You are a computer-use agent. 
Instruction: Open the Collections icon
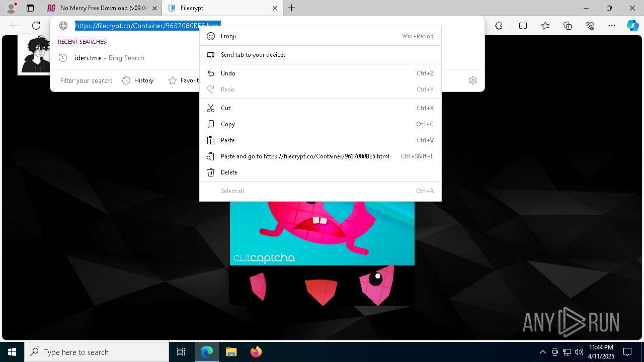tap(568, 26)
